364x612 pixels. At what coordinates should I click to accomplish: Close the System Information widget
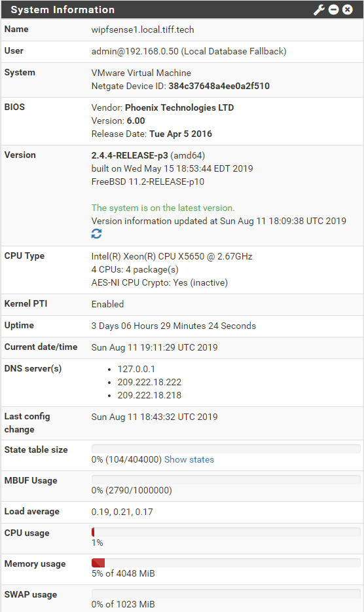[347, 10]
